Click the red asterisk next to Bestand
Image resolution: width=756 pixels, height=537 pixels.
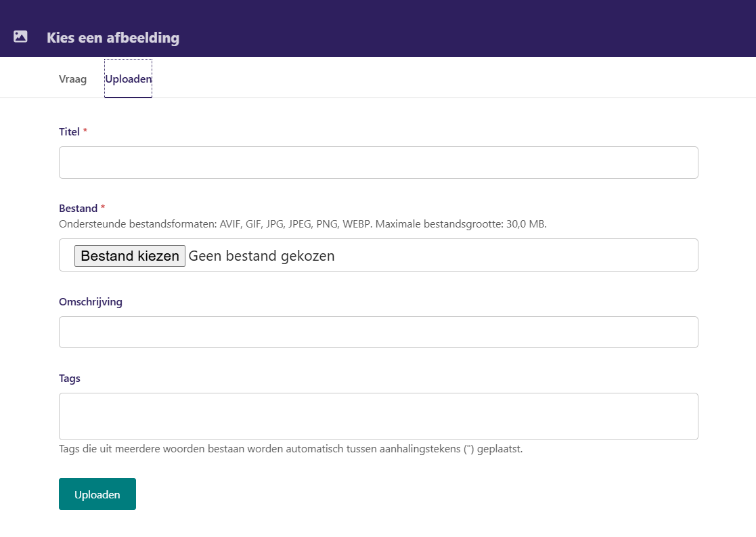tap(103, 209)
